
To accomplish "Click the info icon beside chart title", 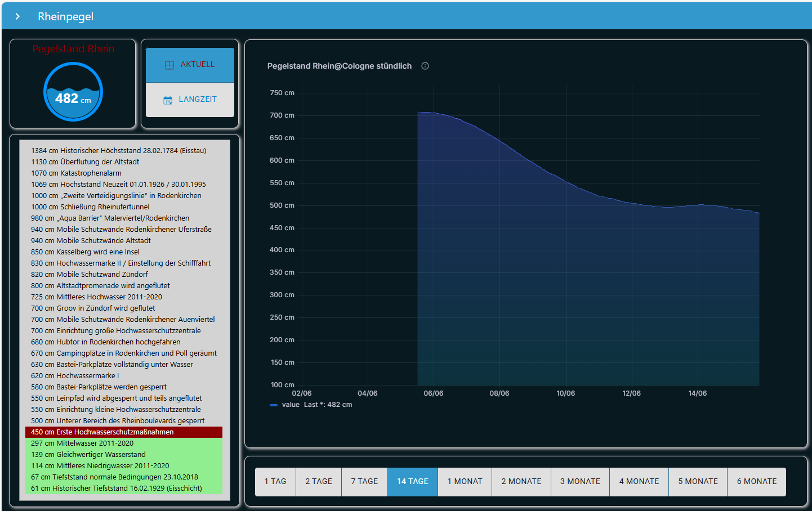I will coord(425,66).
